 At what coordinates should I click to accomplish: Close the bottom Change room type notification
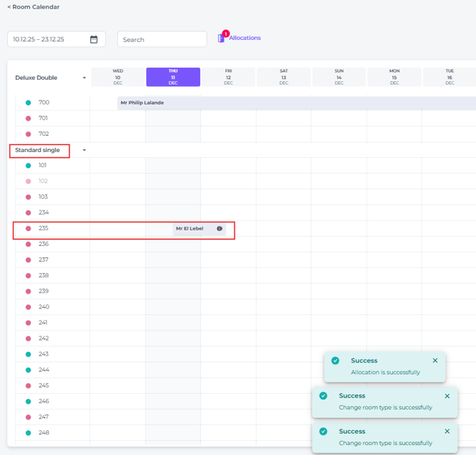click(x=447, y=432)
